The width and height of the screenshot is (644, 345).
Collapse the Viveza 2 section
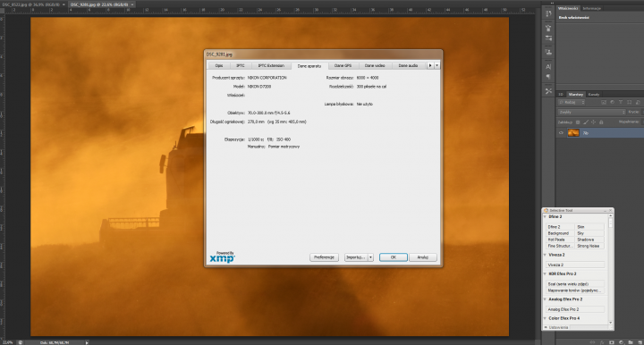pyautogui.click(x=546, y=255)
